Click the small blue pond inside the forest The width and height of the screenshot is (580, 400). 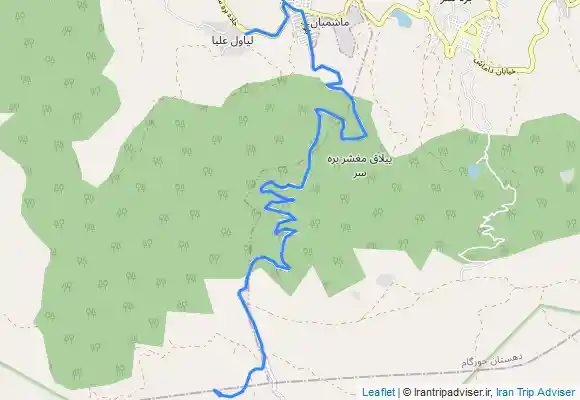click(x=473, y=171)
